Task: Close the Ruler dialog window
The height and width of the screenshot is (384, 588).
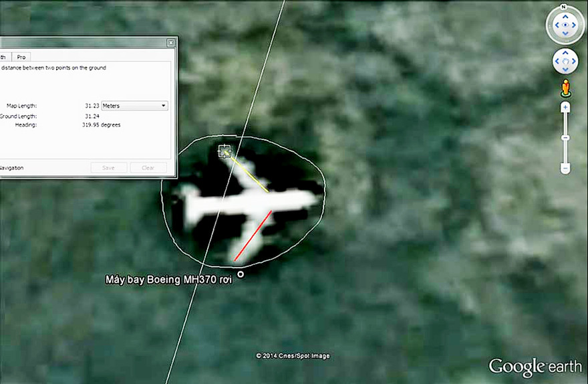Action: click(x=171, y=43)
